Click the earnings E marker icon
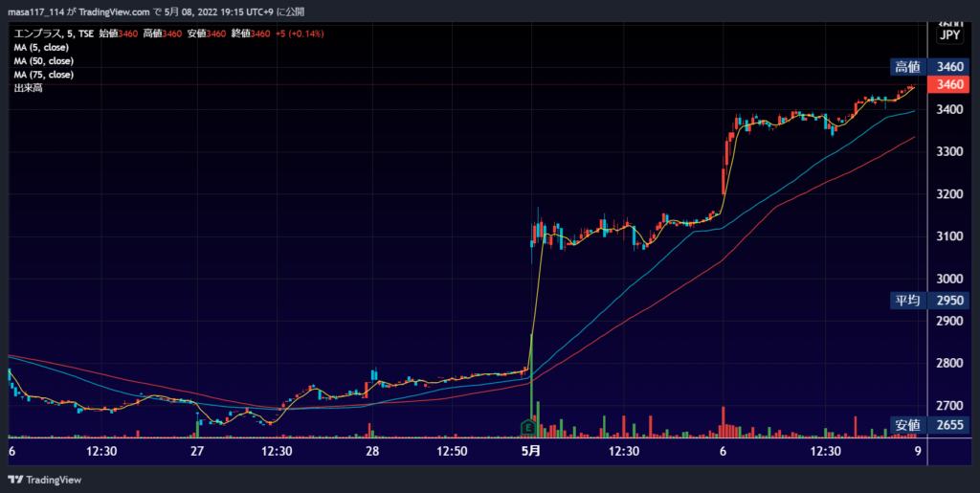Image resolution: width=980 pixels, height=493 pixels. [528, 428]
